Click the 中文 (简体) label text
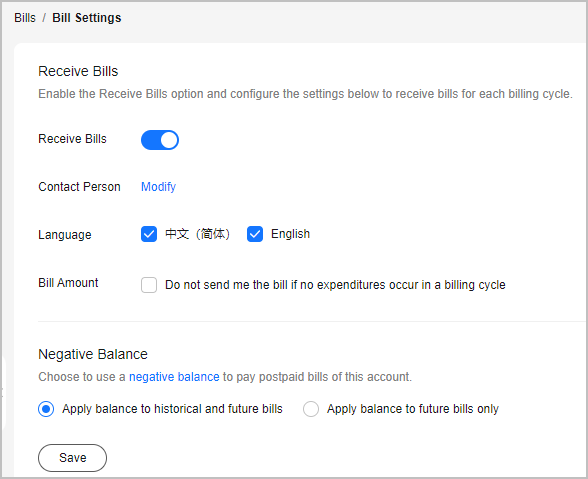Image resolution: width=588 pixels, height=479 pixels. pos(197,234)
